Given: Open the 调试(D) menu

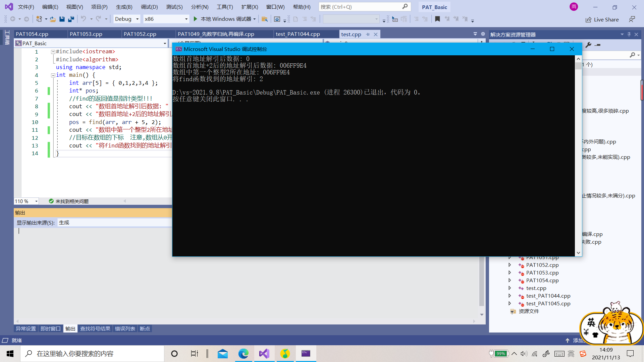Looking at the screenshot, I should pyautogui.click(x=149, y=7).
